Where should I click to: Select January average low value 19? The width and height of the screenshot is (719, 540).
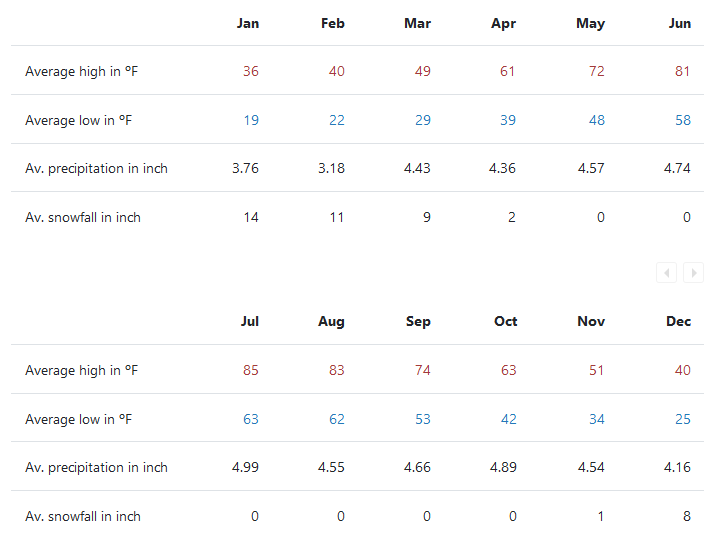251,120
